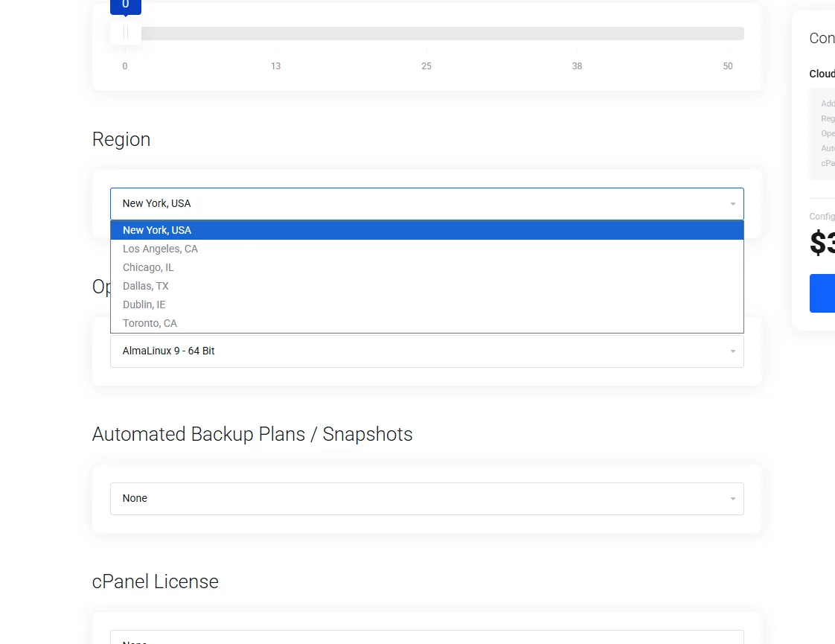Collapse the Region dropdown showing New York, USA
835x644 pixels.
coord(426,203)
